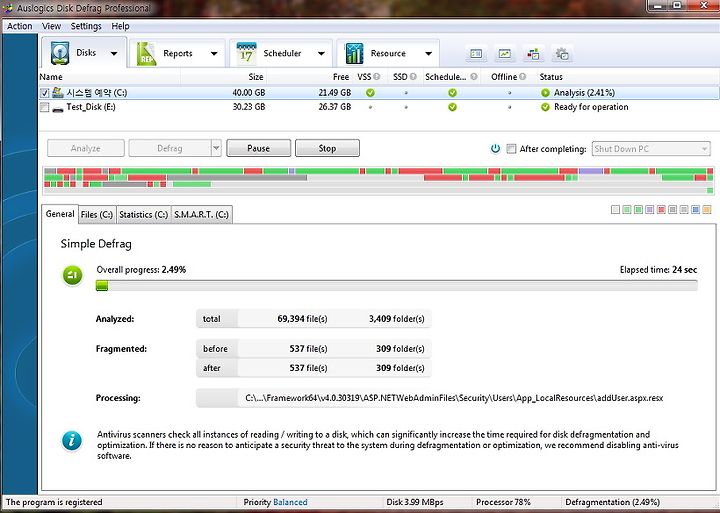Click the Test_Disk (E:) drive icon
The height and width of the screenshot is (513, 720).
(x=58, y=109)
